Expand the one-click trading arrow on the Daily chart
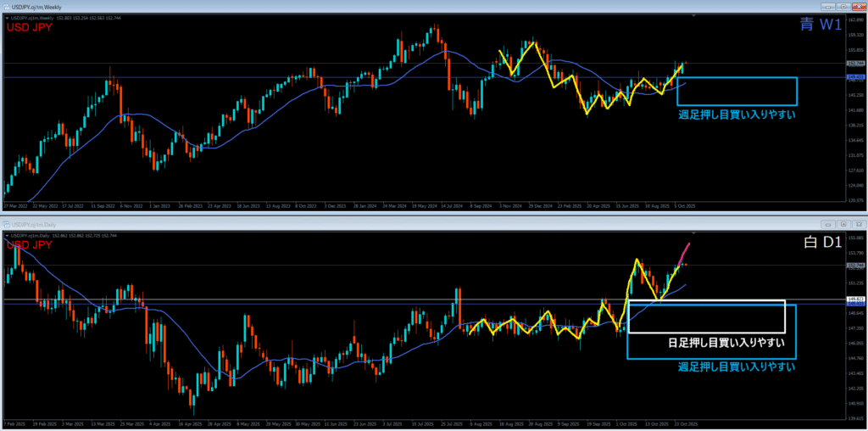This screenshot has height=431, width=868. [6, 236]
